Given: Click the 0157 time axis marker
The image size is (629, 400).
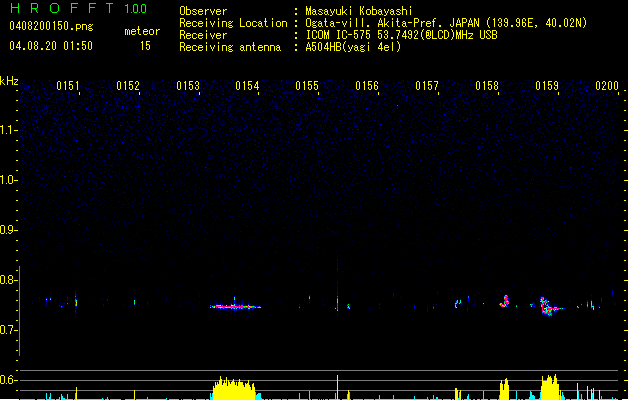Looking at the screenshot, I should 427,86.
